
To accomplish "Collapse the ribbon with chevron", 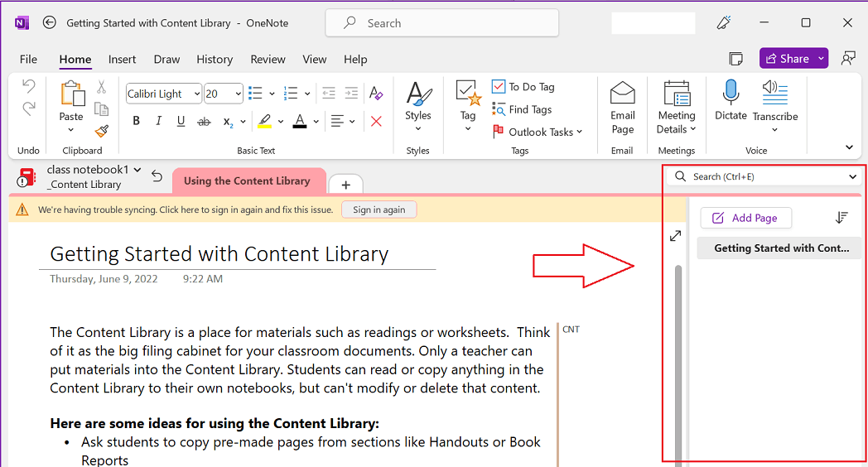I will tap(849, 147).
